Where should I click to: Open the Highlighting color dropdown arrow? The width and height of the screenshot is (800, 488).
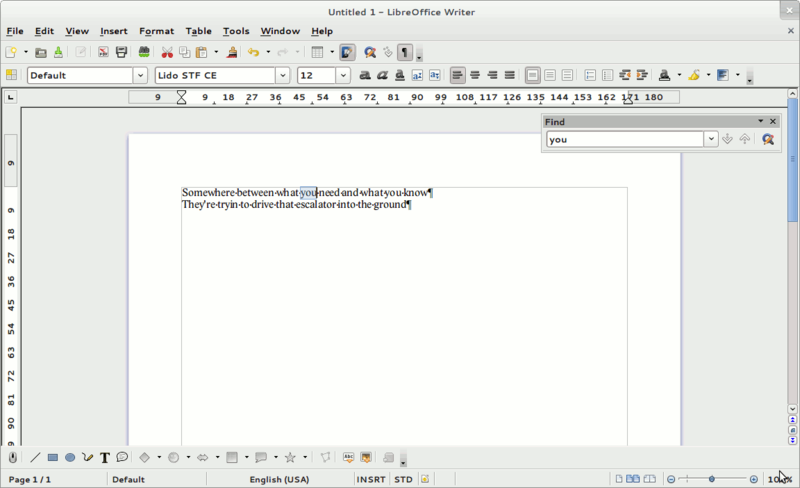[709, 76]
